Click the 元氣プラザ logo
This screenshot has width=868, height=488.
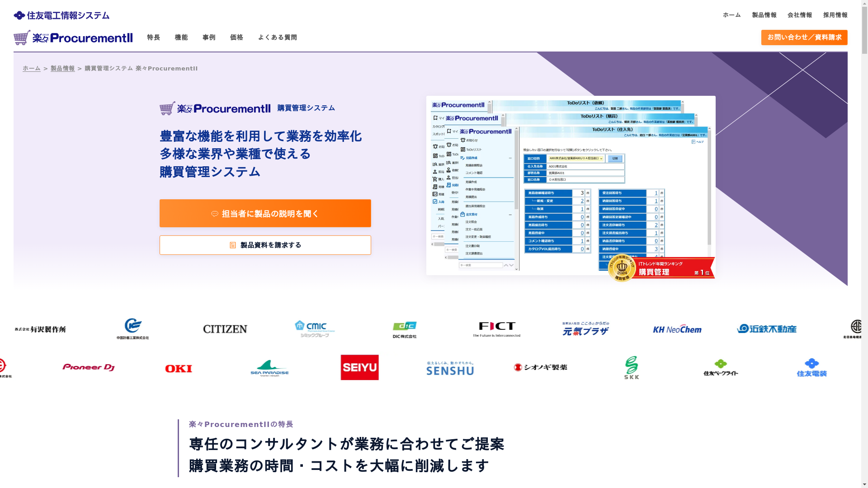[585, 328]
